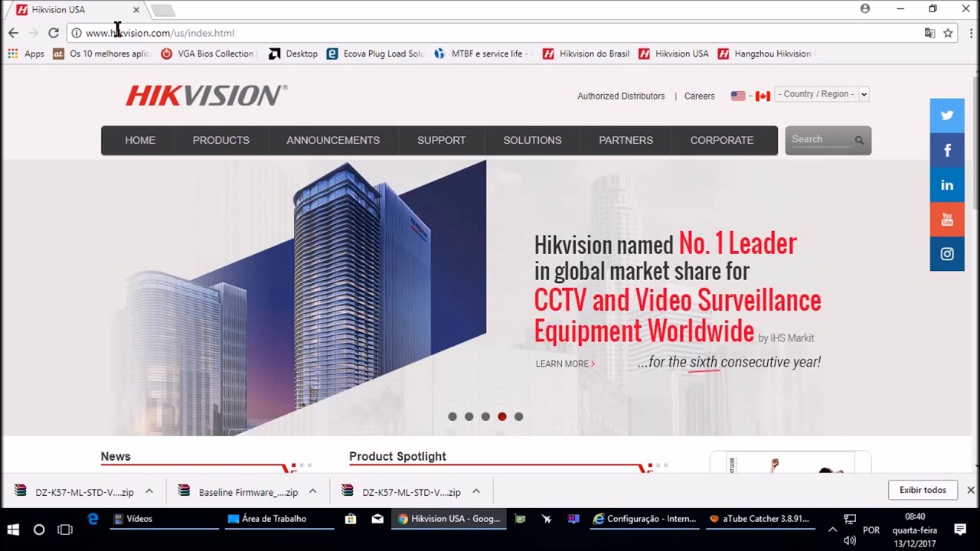Open the Apps bookmarks shortcut

26,54
